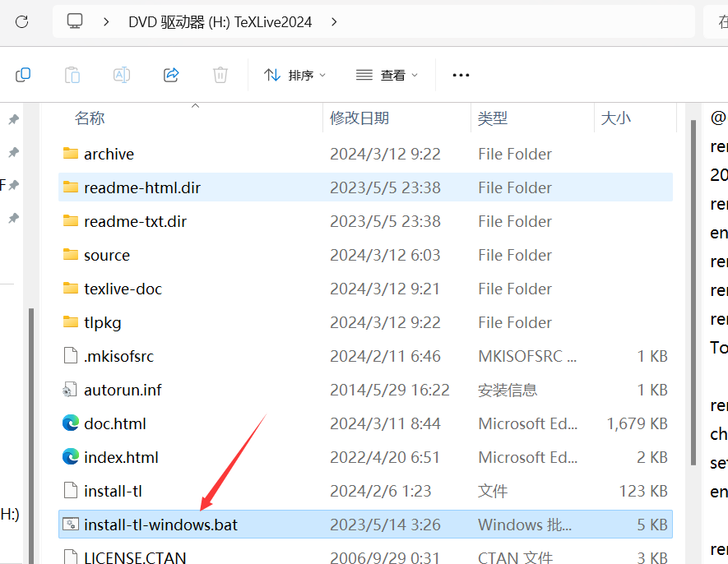This screenshot has height=564, width=728.
Task: Sort by the 名称 column header
Action: tap(90, 118)
